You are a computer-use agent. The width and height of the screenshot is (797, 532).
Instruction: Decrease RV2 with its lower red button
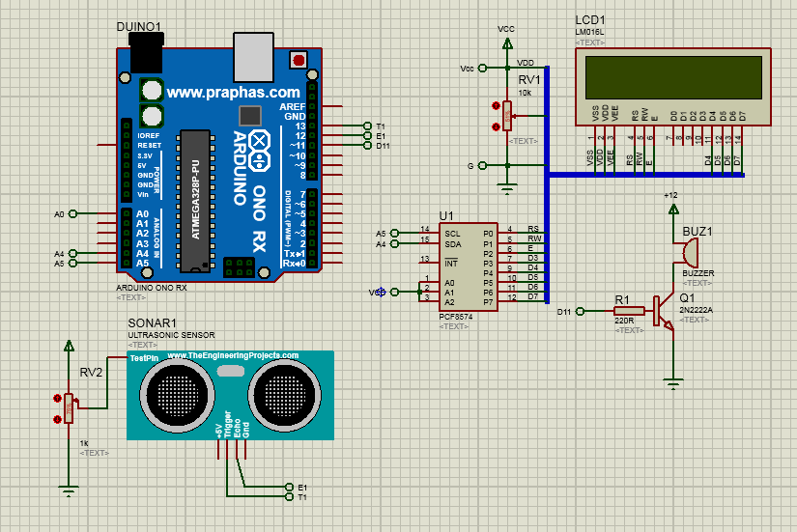(x=57, y=419)
